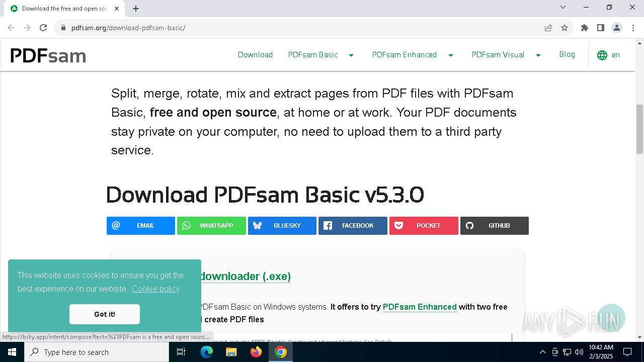The image size is (644, 362).
Task: Open the GitHub share button
Action: click(x=495, y=226)
